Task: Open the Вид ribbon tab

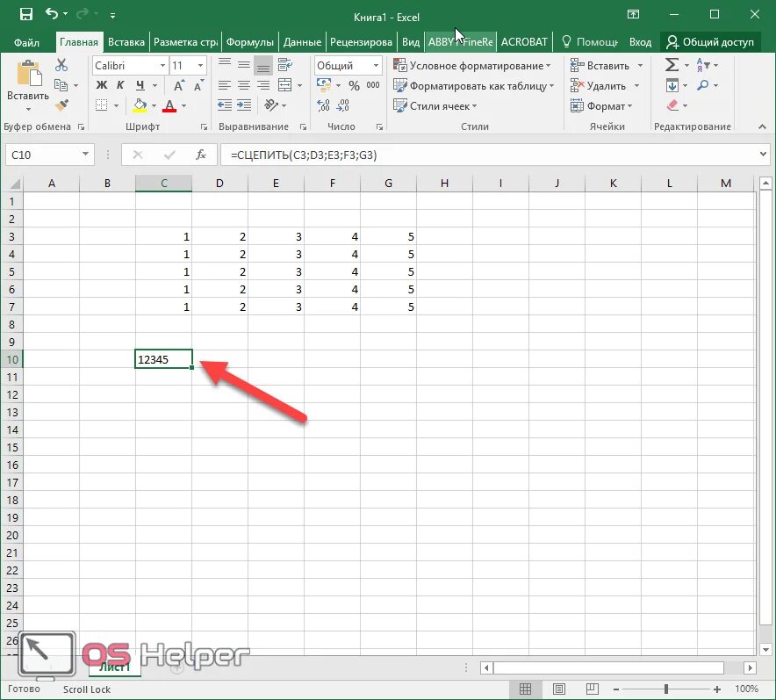Action: [410, 42]
